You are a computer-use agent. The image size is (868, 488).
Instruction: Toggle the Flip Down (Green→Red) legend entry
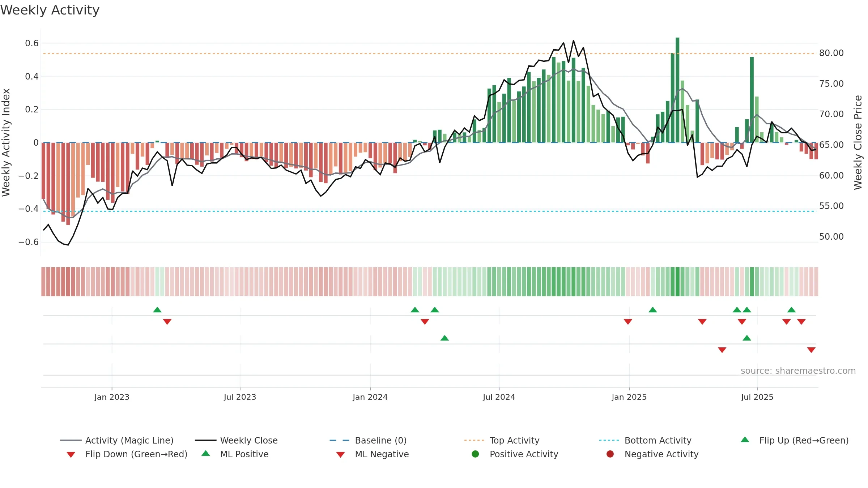click(127, 454)
